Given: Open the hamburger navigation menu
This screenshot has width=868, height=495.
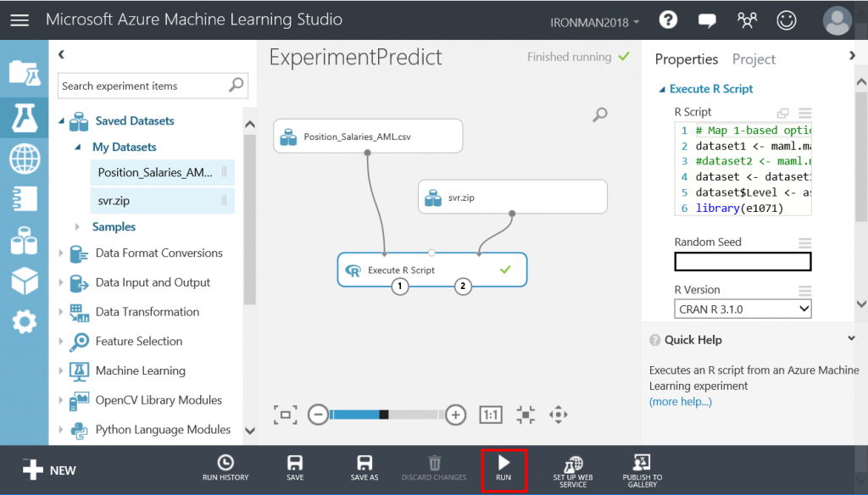Looking at the screenshot, I should [19, 20].
